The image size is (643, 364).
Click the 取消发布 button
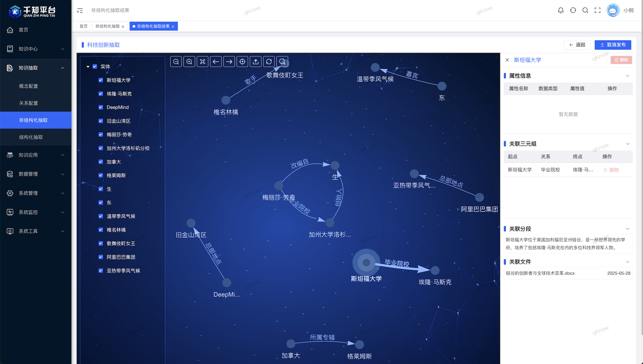coord(613,45)
